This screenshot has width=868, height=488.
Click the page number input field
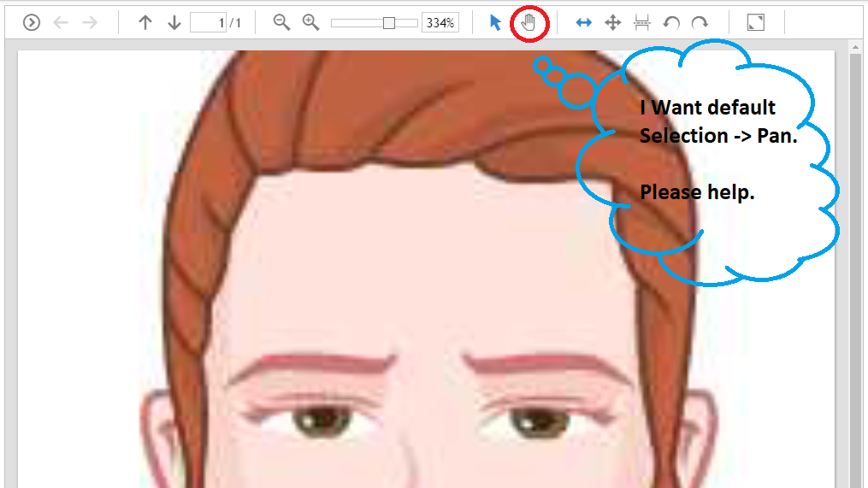pyautogui.click(x=207, y=23)
